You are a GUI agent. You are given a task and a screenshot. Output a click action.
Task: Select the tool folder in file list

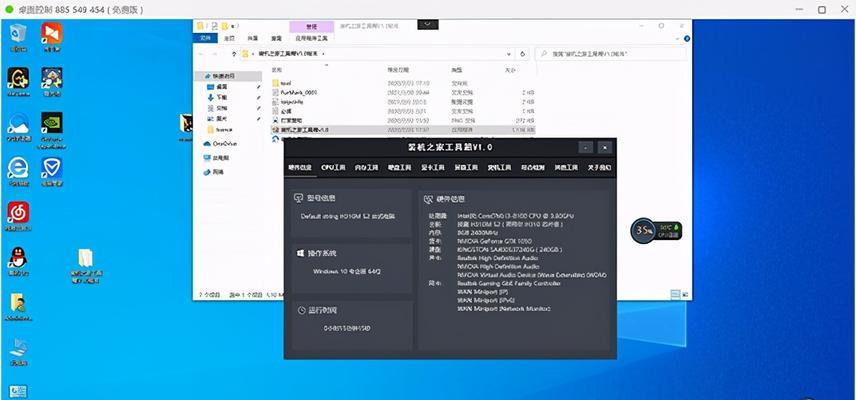coord(403,83)
